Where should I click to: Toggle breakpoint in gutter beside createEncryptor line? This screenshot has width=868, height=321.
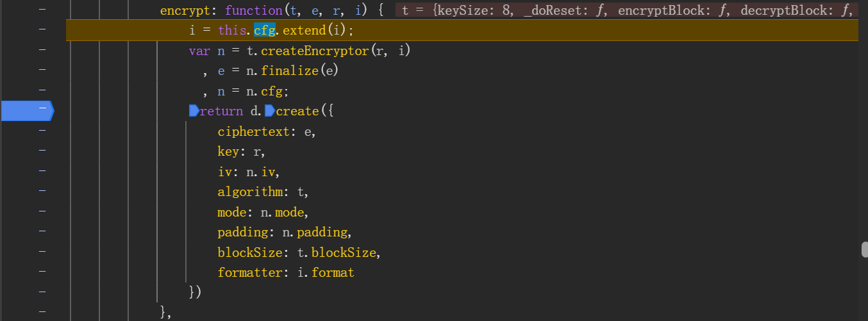(x=42, y=50)
